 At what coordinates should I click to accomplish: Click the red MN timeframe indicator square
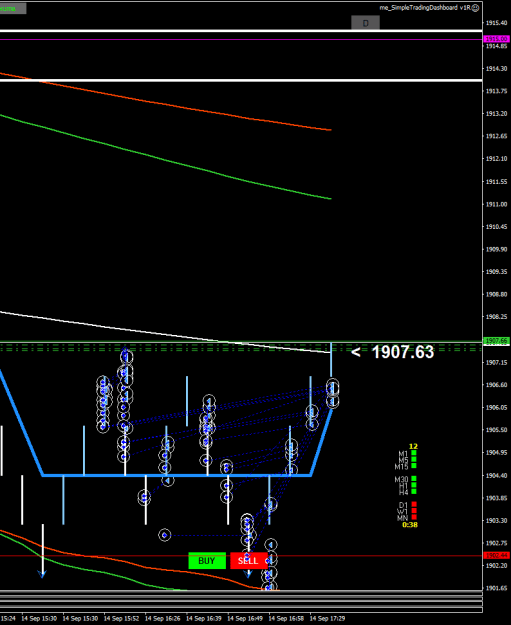[x=414, y=517]
